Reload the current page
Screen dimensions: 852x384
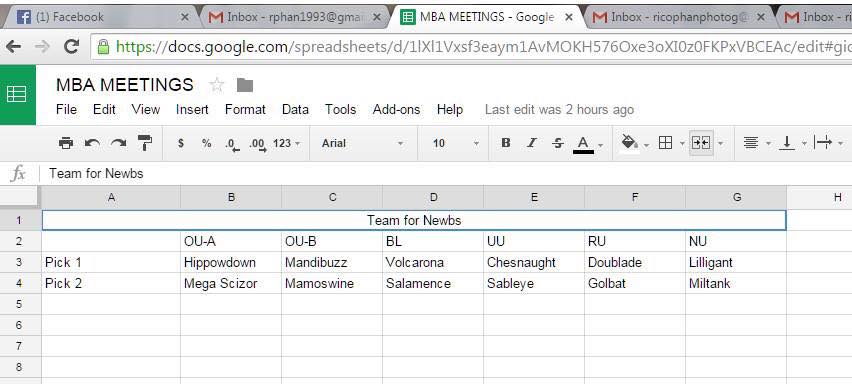71,47
